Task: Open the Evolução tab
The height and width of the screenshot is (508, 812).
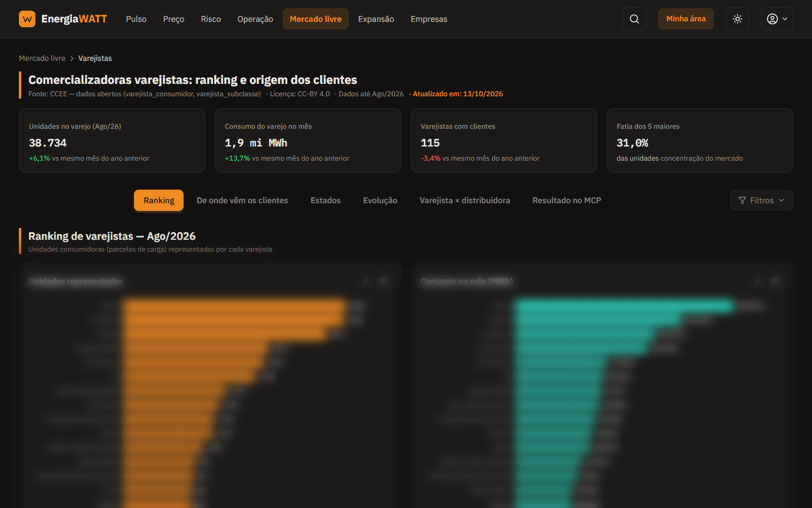Action: (380, 200)
